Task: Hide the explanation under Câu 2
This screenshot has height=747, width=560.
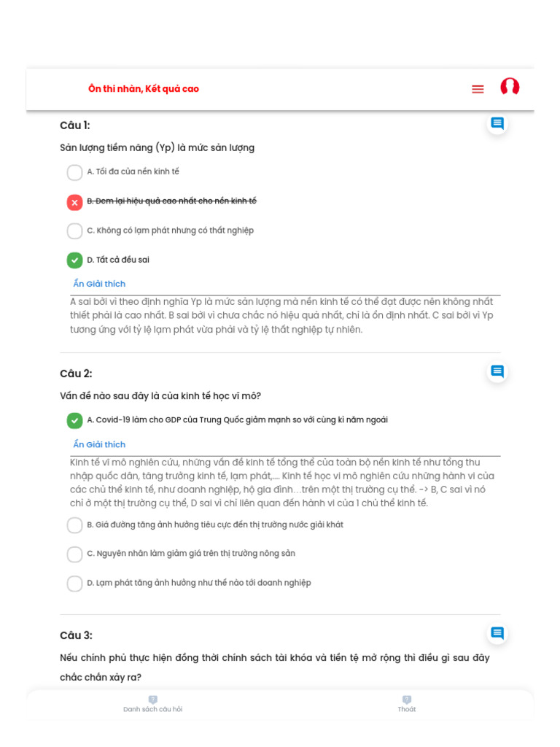Action: [x=99, y=444]
